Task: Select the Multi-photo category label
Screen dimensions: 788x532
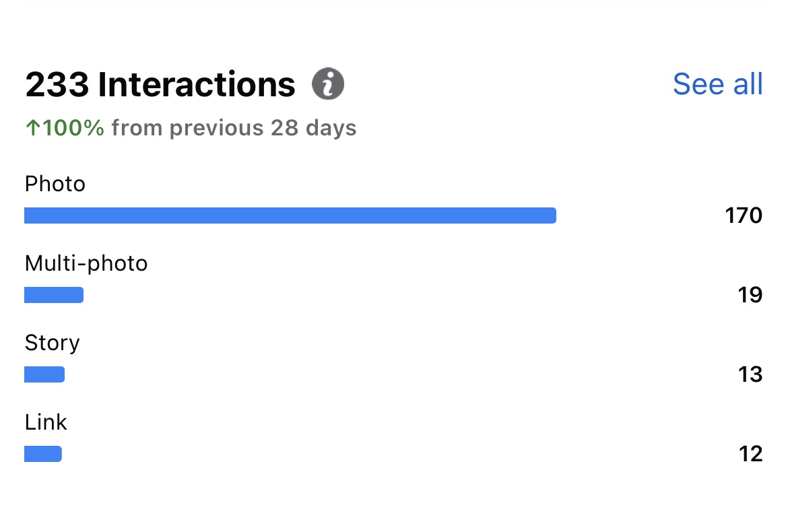Action: (x=86, y=263)
